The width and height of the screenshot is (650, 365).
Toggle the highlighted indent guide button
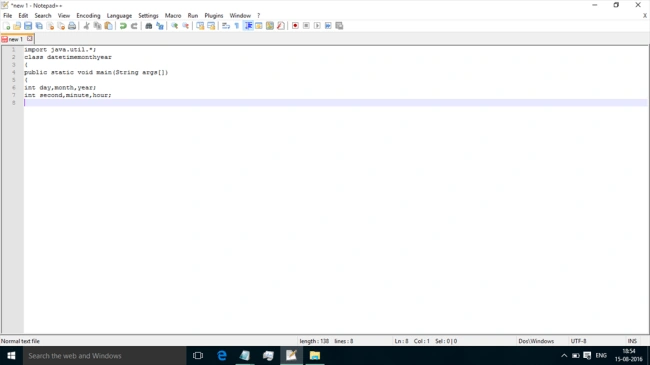(x=248, y=26)
